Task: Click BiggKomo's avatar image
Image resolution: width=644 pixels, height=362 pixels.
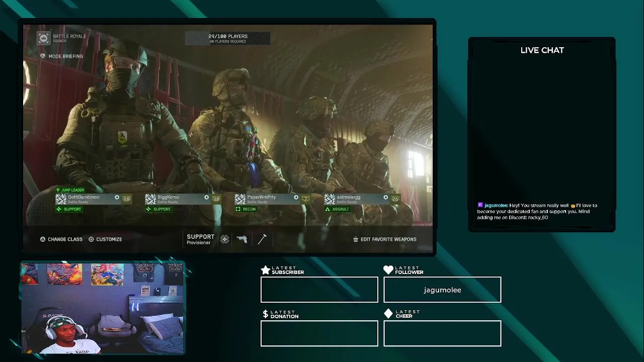Action: tap(150, 199)
